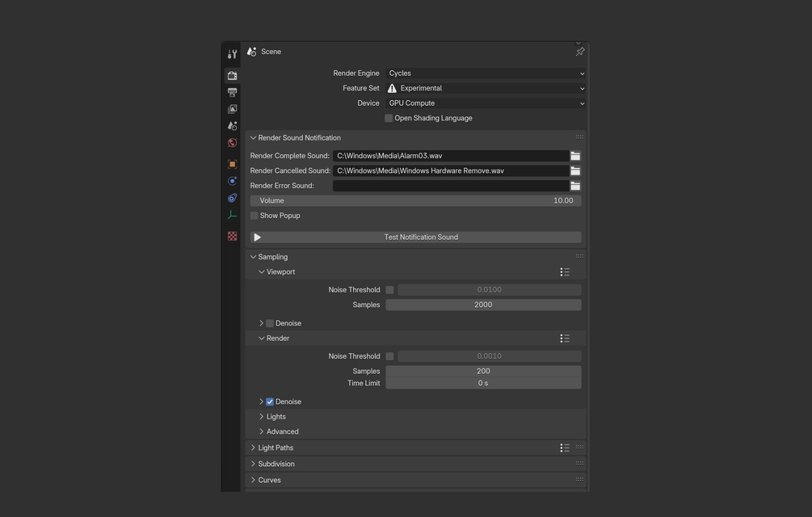The height and width of the screenshot is (517, 812).
Task: Open the Device dropdown
Action: click(486, 103)
